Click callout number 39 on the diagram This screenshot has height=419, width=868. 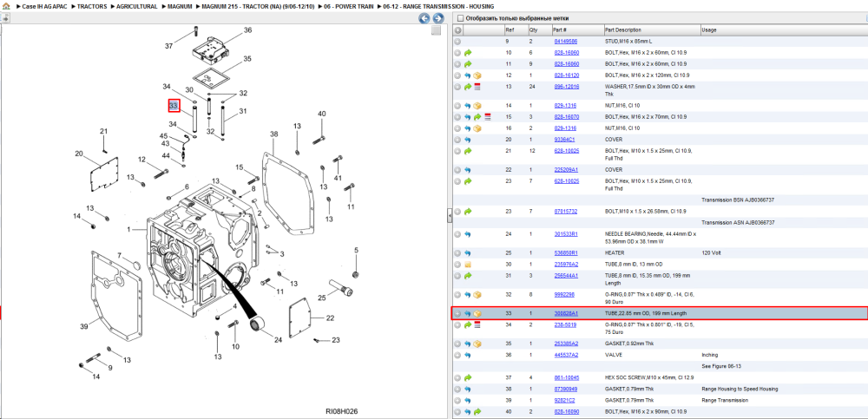(x=84, y=326)
